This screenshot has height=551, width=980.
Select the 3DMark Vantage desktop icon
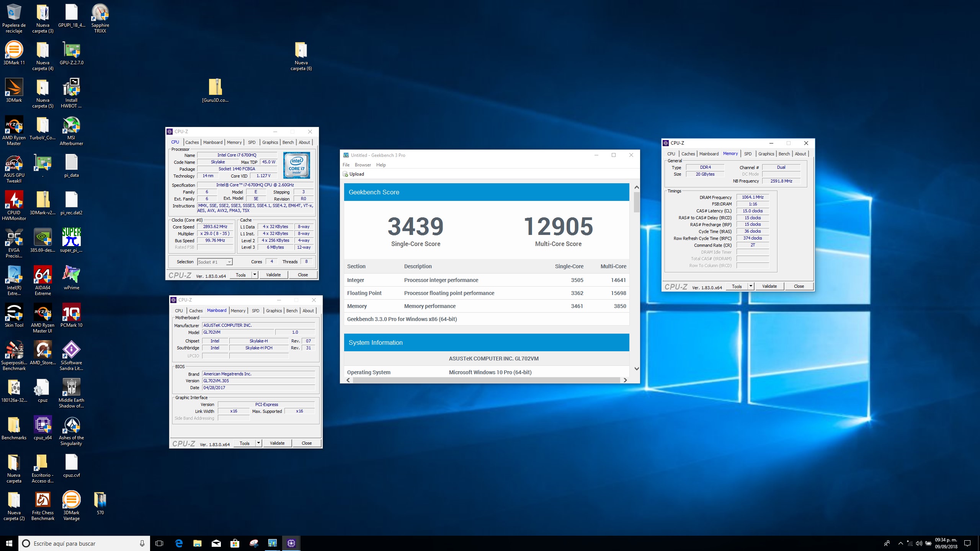click(x=71, y=506)
